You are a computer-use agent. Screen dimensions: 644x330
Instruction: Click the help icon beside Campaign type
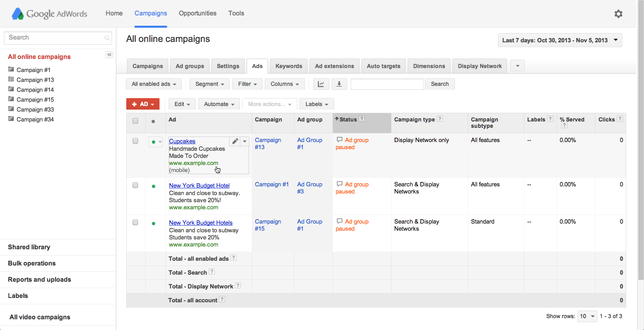point(440,119)
